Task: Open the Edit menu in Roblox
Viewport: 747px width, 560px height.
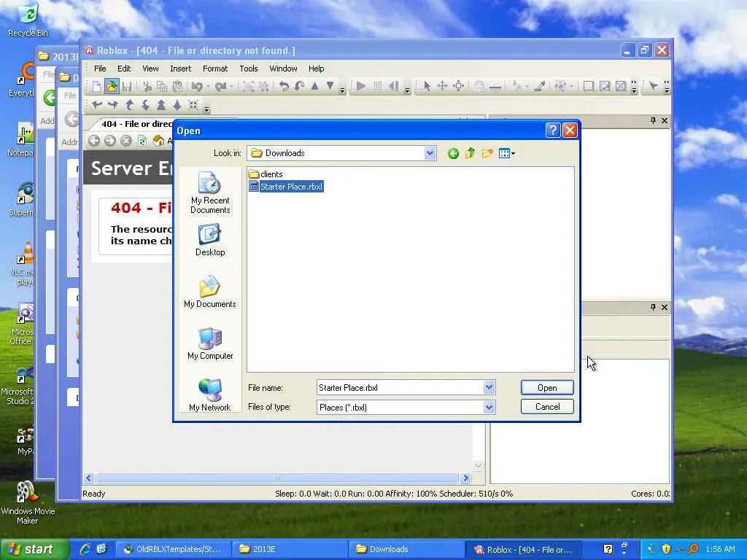Action: point(124,69)
